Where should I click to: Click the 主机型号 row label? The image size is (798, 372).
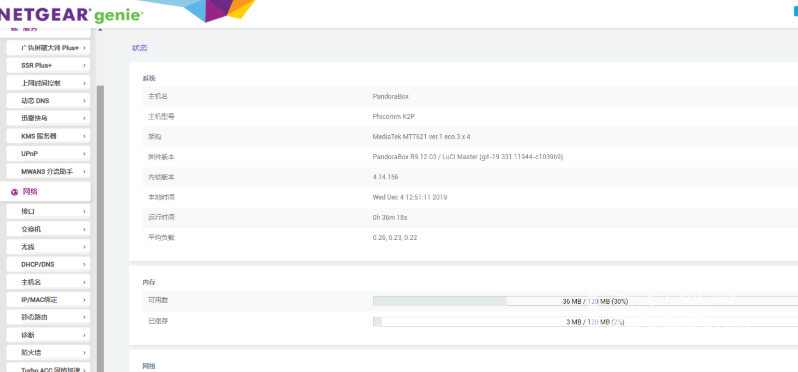pos(161,117)
